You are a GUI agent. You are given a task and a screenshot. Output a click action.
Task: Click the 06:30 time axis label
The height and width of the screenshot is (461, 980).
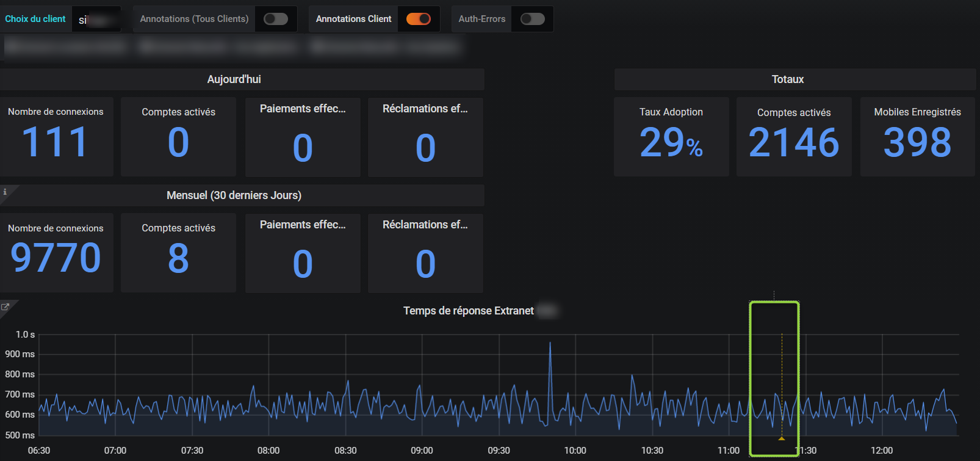click(x=39, y=451)
